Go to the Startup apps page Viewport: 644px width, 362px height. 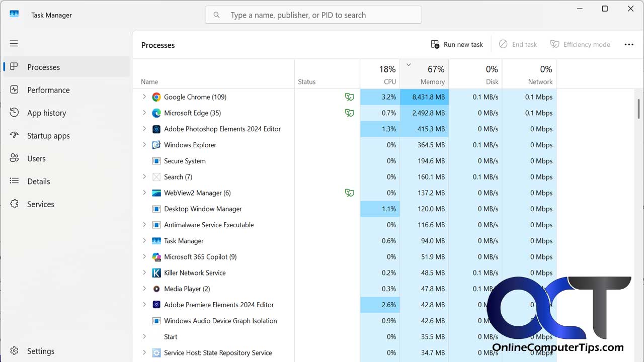[66, 136]
